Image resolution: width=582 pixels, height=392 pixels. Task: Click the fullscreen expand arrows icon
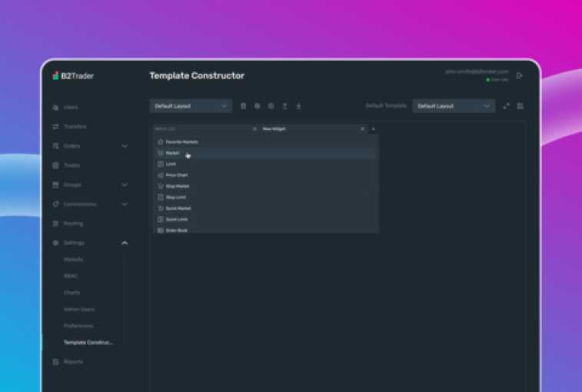(506, 106)
